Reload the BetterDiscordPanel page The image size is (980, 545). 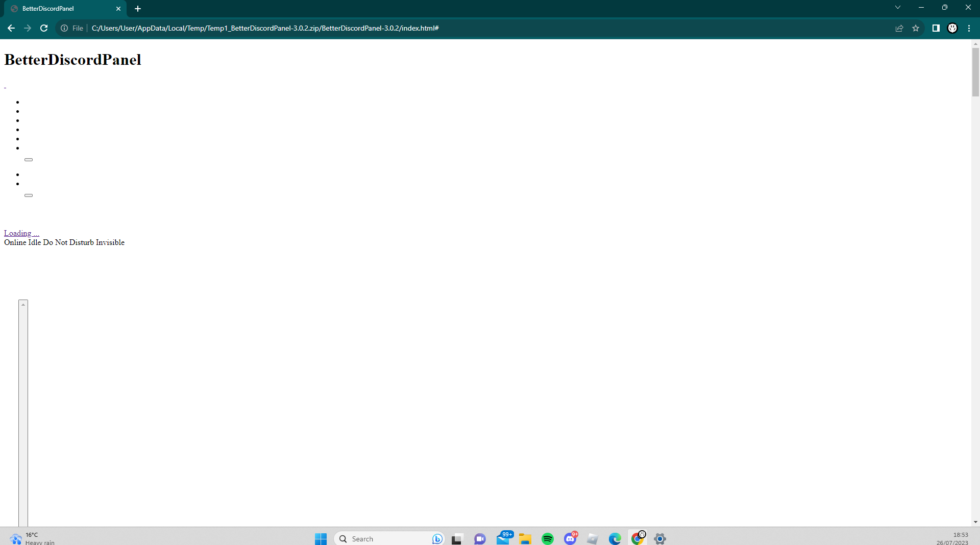pyautogui.click(x=43, y=28)
